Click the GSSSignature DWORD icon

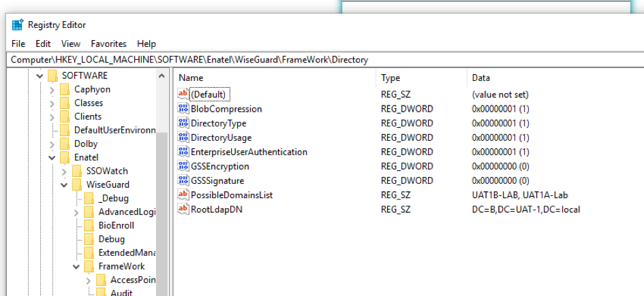(183, 180)
